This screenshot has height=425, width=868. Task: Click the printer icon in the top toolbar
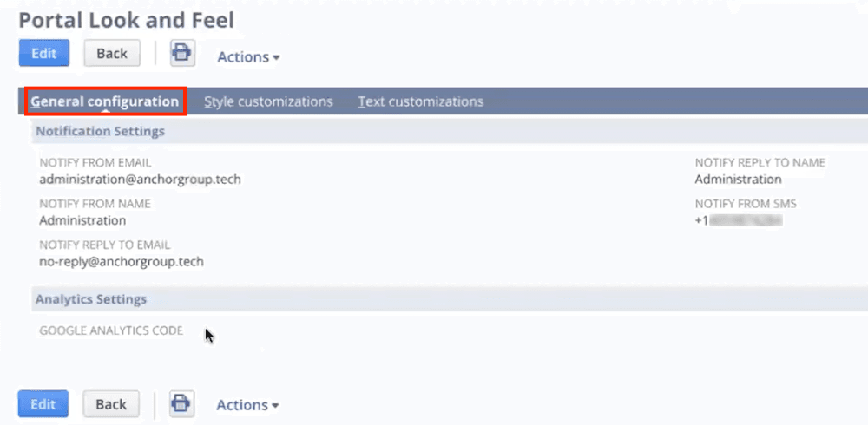(x=181, y=54)
